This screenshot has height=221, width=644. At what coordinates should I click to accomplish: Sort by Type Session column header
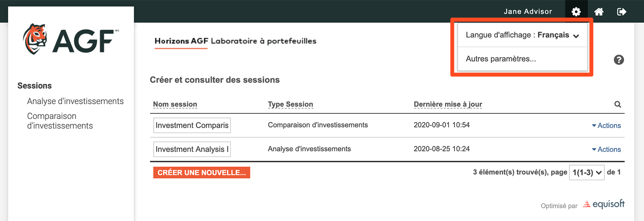pos(290,104)
